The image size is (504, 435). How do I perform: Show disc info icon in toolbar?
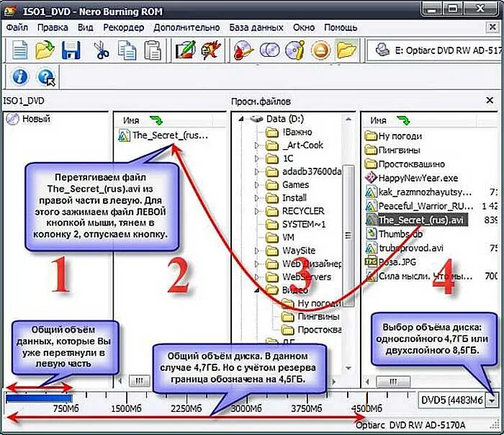(294, 50)
